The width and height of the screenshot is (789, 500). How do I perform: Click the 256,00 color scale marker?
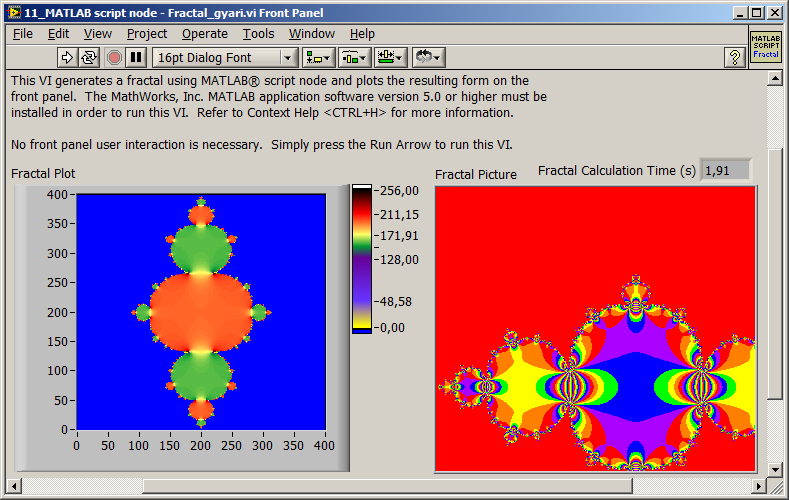399,191
